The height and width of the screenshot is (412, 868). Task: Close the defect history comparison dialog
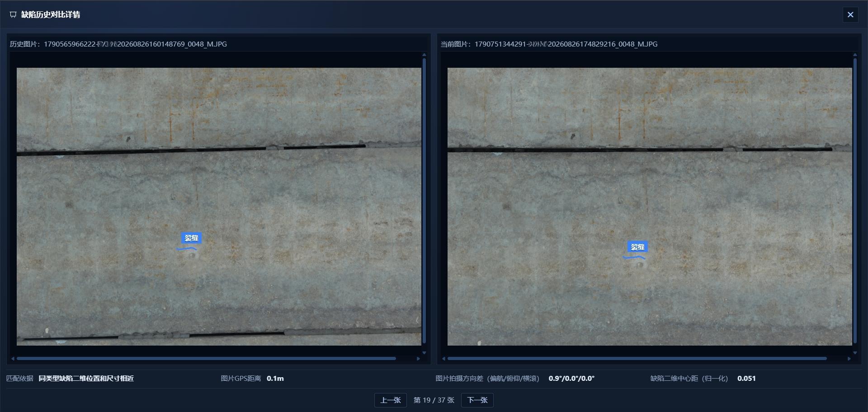[x=850, y=14]
